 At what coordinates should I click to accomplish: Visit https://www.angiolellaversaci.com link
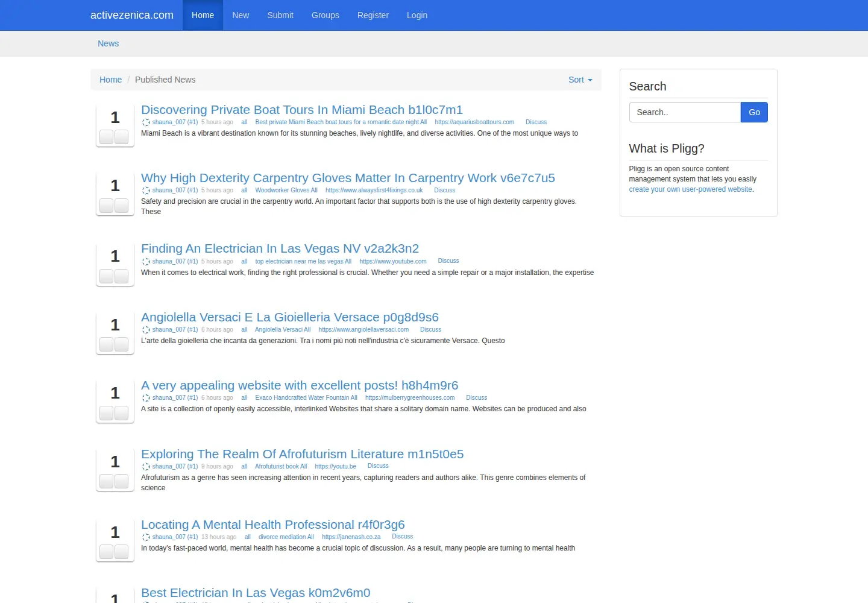(x=363, y=329)
